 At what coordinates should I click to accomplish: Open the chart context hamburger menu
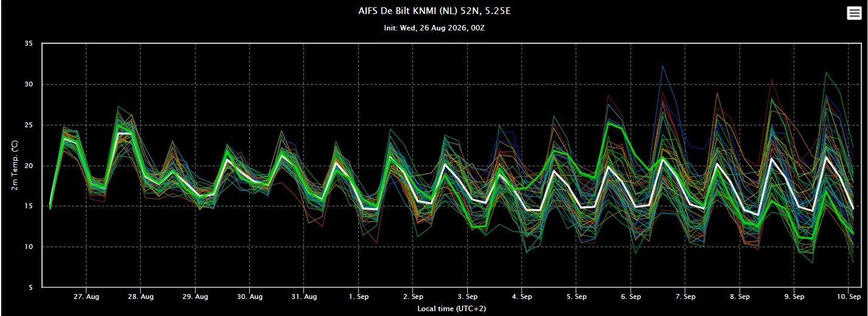coord(854,13)
